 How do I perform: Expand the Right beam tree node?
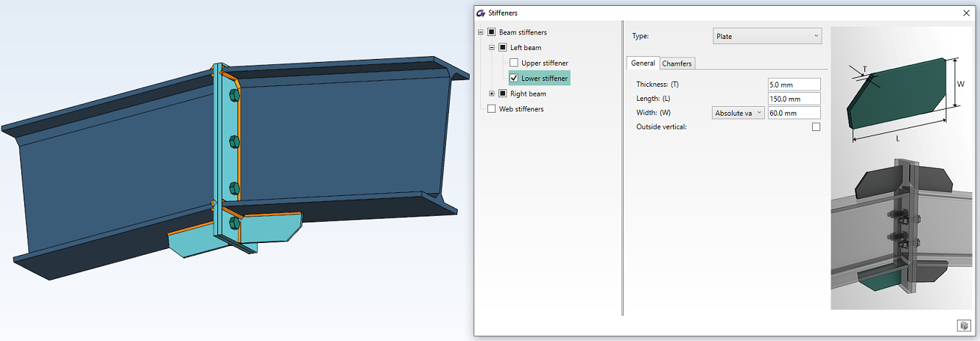(x=492, y=94)
